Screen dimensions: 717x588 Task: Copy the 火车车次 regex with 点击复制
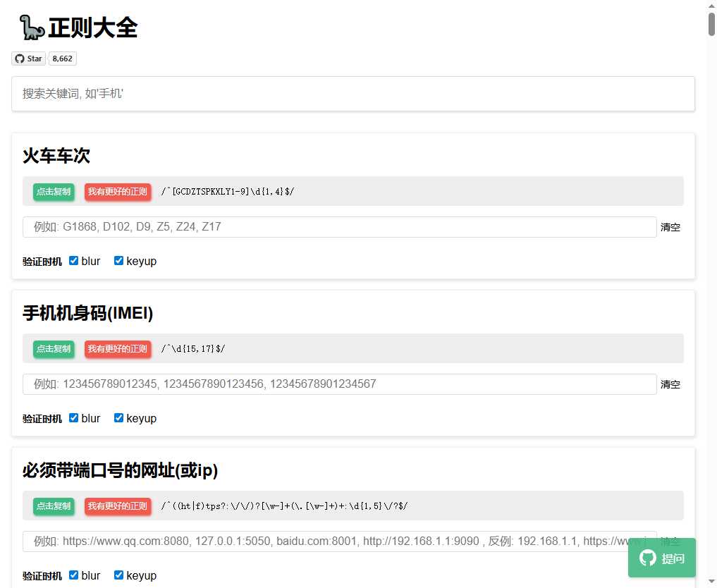click(54, 192)
